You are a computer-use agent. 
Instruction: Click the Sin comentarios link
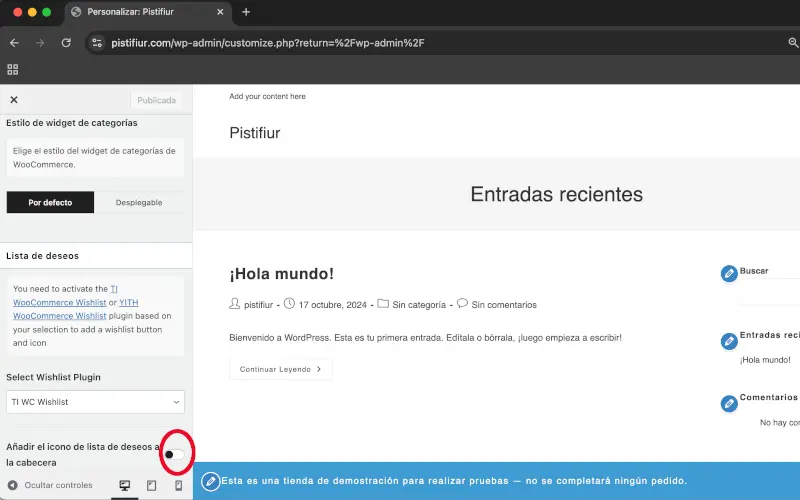click(x=504, y=305)
